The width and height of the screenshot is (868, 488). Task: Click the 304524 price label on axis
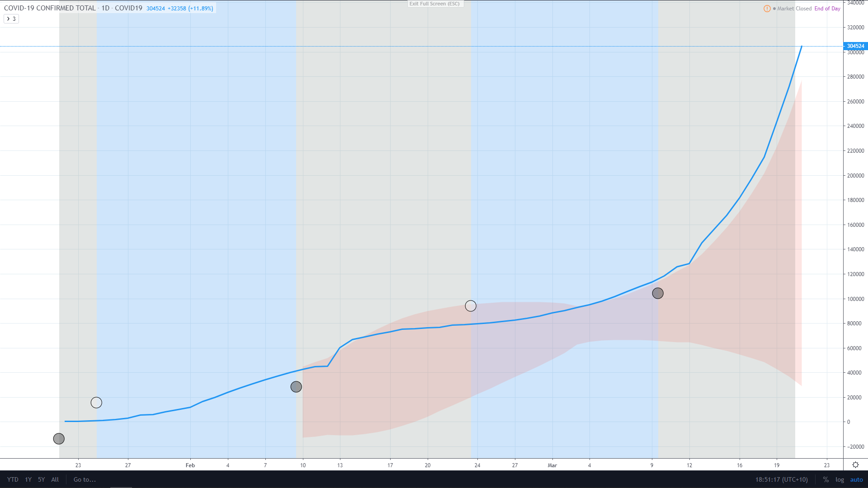855,46
